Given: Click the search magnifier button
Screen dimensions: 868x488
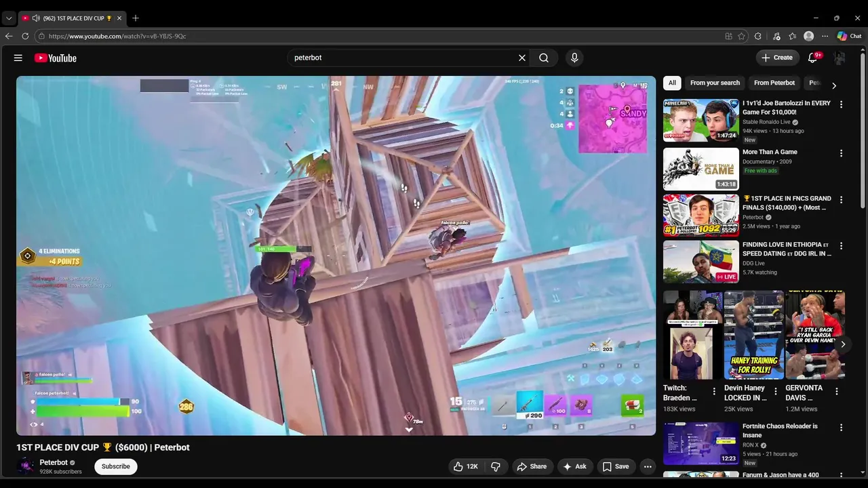Looking at the screenshot, I should coord(544,58).
